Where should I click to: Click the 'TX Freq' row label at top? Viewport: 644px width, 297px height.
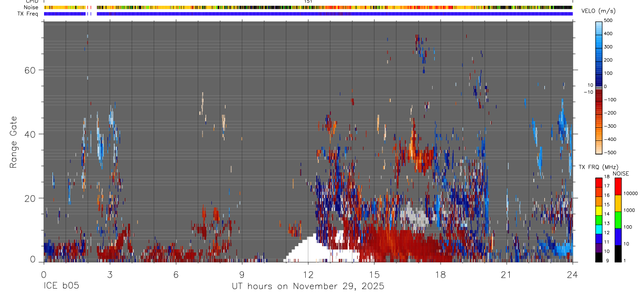(x=29, y=14)
